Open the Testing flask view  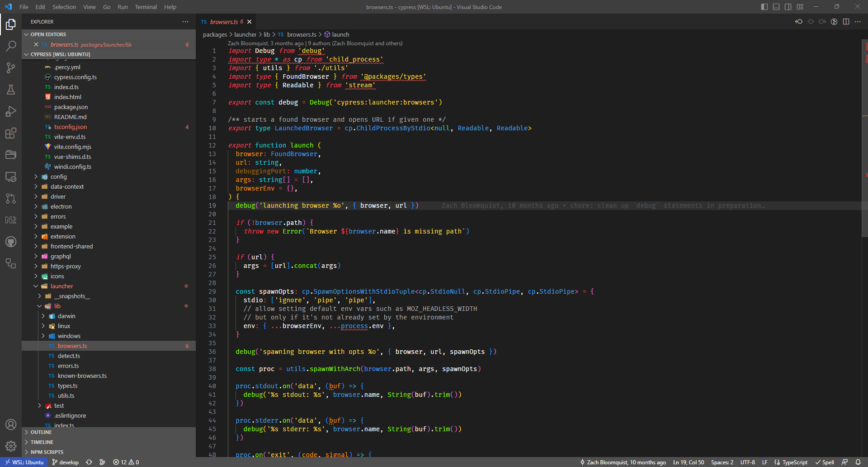pyautogui.click(x=11, y=90)
